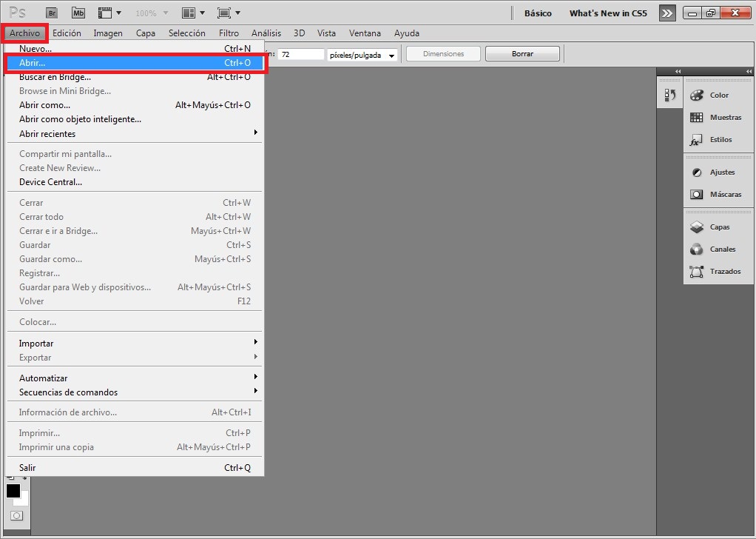Viewport: 756px width, 539px height.
Task: Open Mini Bridge with the Mb icon
Action: coord(78,13)
